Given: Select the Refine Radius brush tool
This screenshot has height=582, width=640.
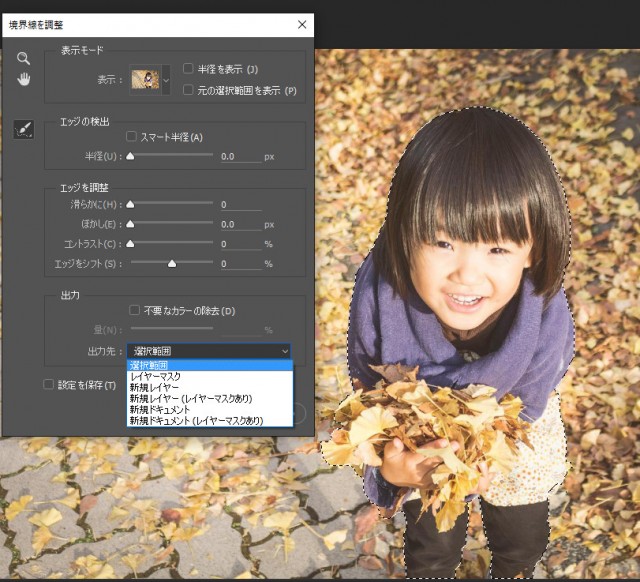Looking at the screenshot, I should coord(24,129).
